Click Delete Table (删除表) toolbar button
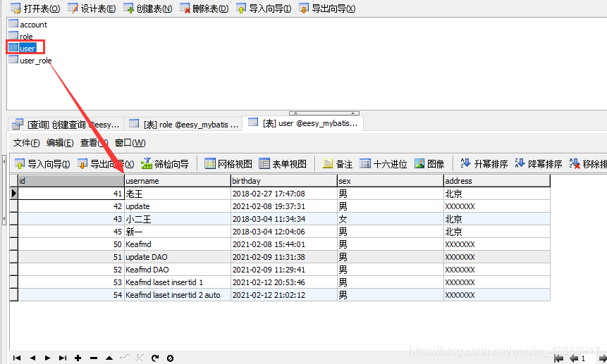 pyautogui.click(x=204, y=8)
